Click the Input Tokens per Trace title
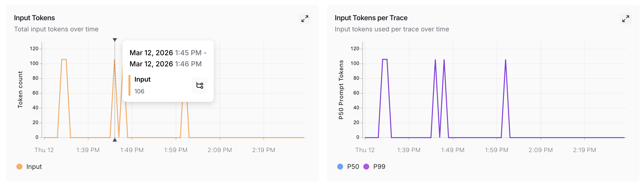 click(371, 18)
